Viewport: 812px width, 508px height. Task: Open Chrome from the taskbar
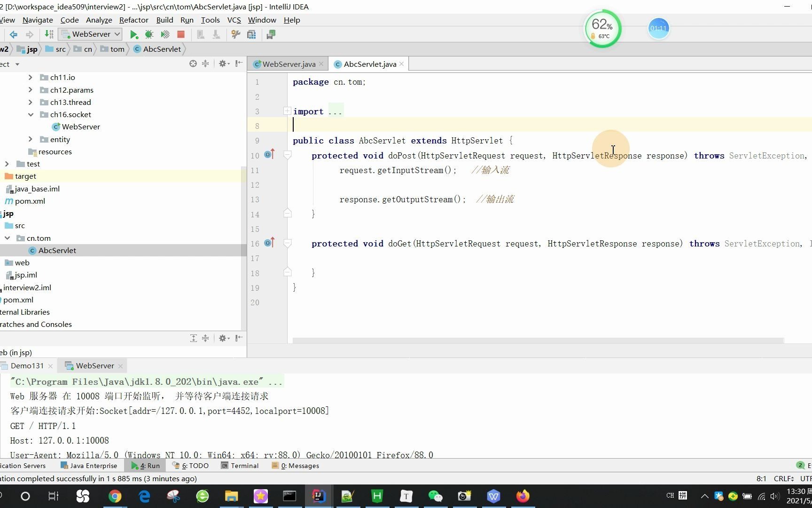(x=115, y=496)
